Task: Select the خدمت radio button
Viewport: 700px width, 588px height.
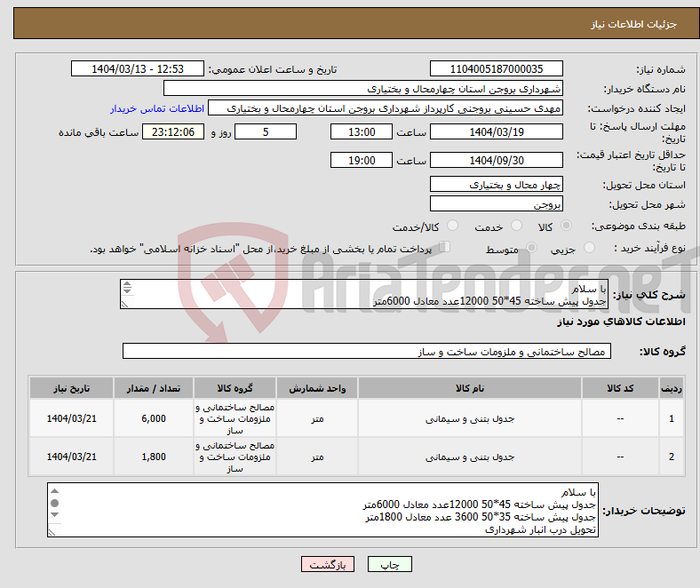Action: coord(516,226)
